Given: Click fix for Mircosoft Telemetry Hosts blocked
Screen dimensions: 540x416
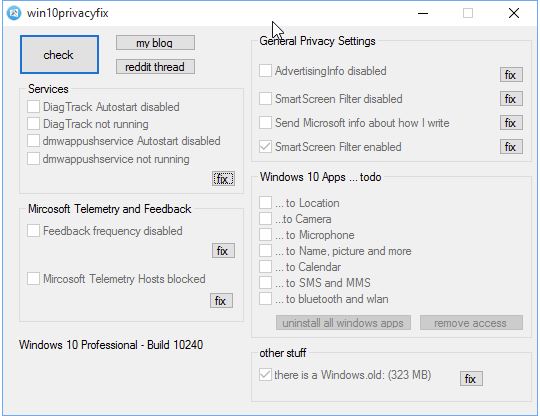Looking at the screenshot, I should [x=221, y=301].
